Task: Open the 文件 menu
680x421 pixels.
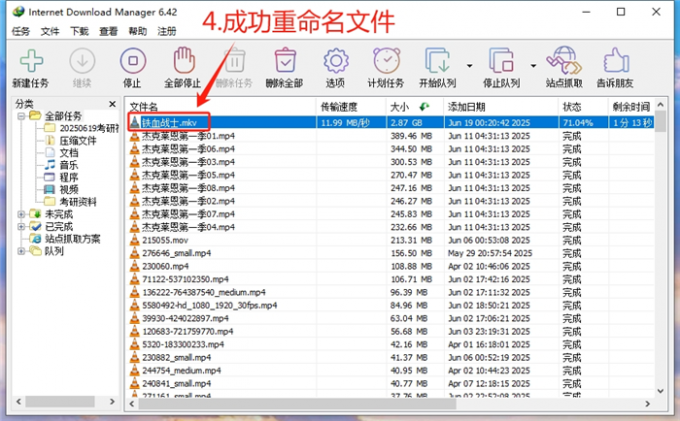Action: pyautogui.click(x=49, y=31)
